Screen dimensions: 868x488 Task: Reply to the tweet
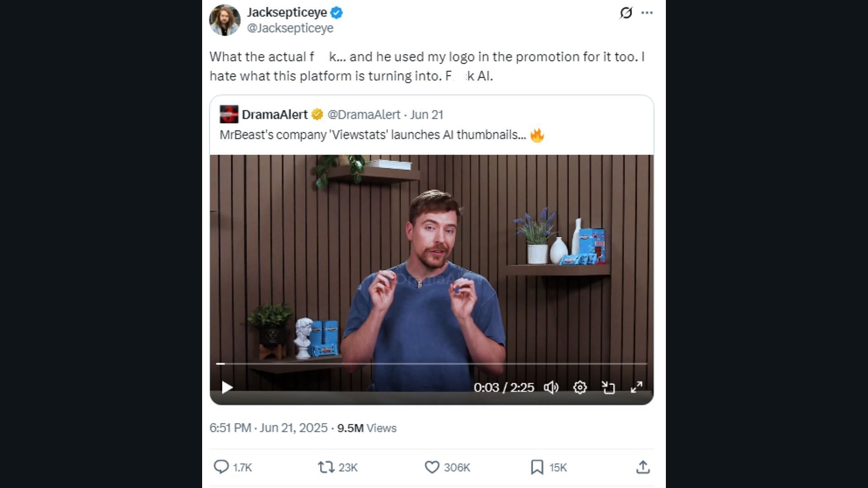221,467
